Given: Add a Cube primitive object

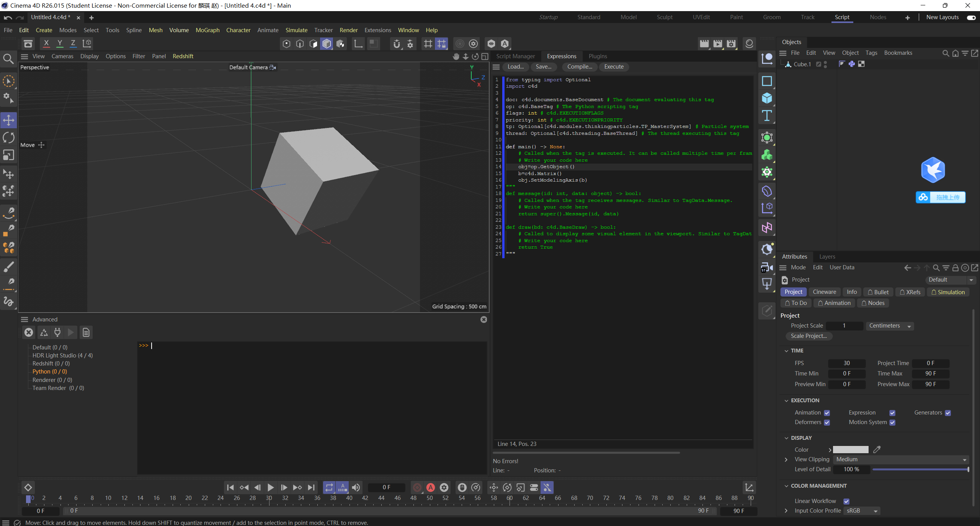Looking at the screenshot, I should click(x=767, y=98).
